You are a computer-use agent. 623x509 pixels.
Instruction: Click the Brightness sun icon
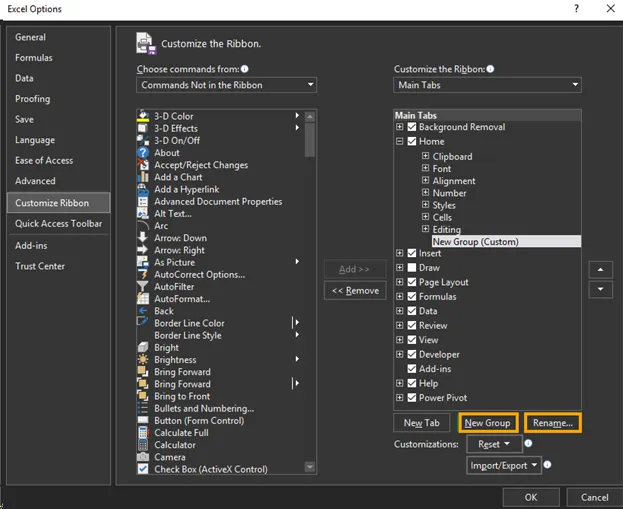[143, 360]
